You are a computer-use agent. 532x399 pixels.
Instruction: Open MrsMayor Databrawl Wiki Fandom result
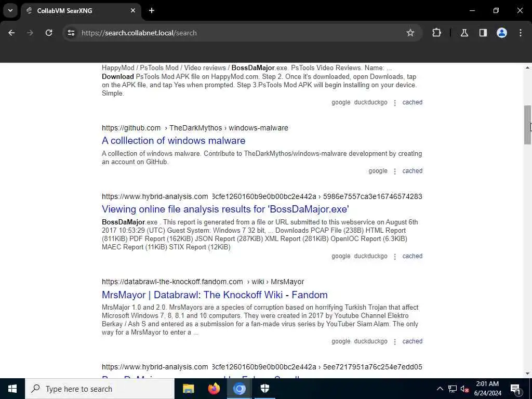click(215, 295)
